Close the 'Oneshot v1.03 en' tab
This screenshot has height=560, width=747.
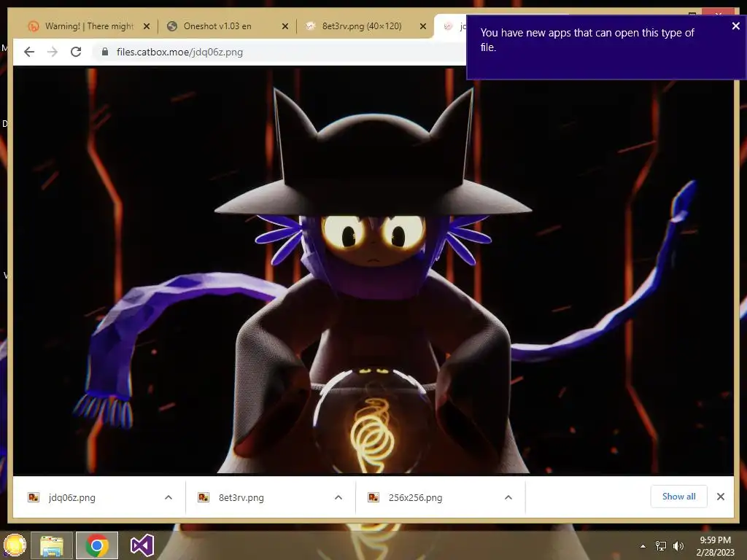285,26
